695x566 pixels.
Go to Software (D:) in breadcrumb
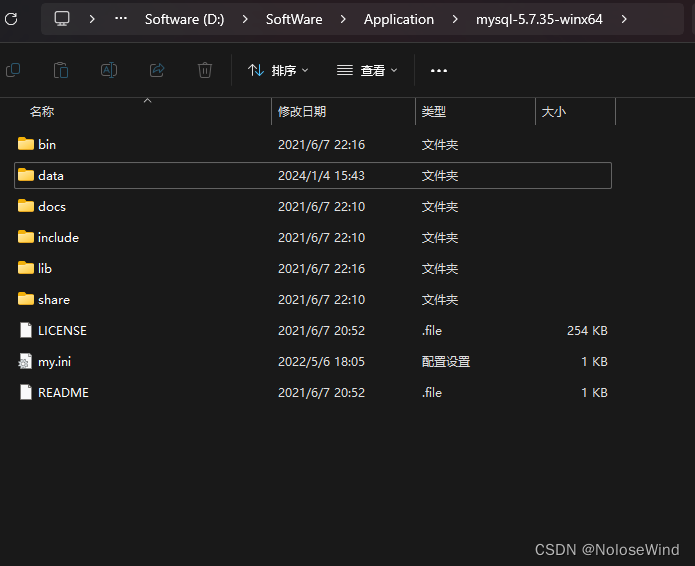click(184, 19)
